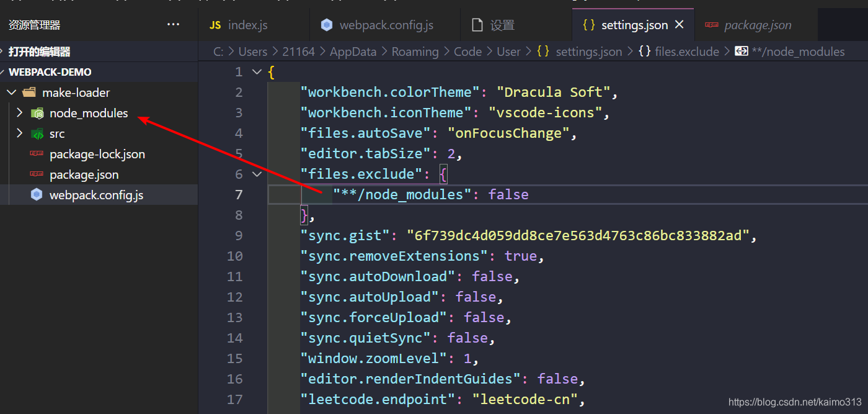Collapse the make-loader folder
The width and height of the screenshot is (868, 414).
[11, 92]
